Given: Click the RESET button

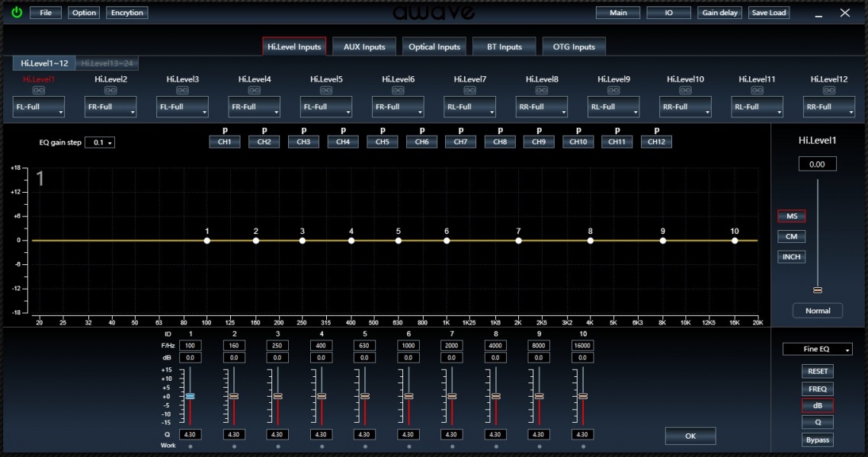Looking at the screenshot, I should point(818,371).
